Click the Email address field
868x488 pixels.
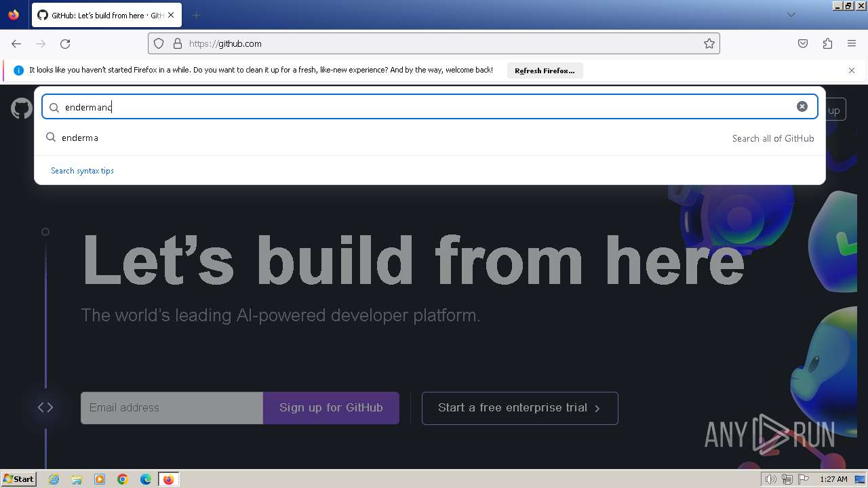pyautogui.click(x=172, y=408)
